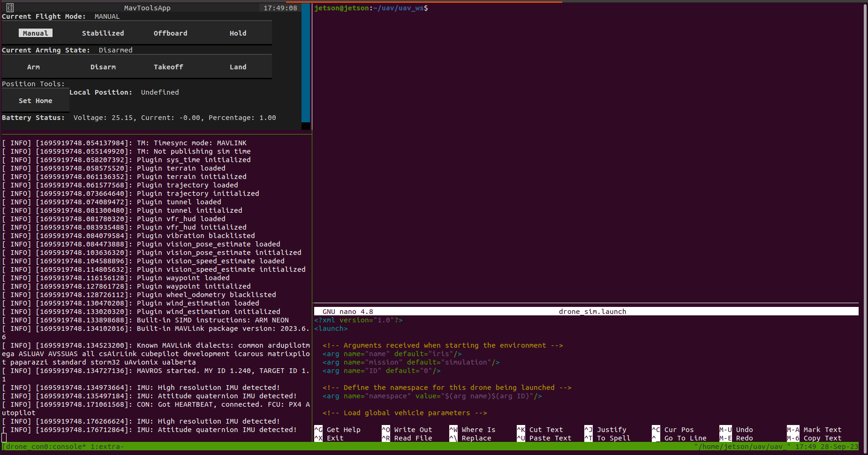Click 'Plugin vibration blacklisted' log line
The image size is (868, 455).
click(128, 236)
